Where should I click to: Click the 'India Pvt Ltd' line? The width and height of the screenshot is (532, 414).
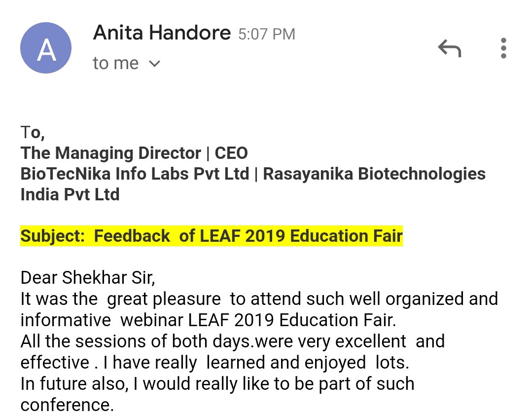(70, 194)
